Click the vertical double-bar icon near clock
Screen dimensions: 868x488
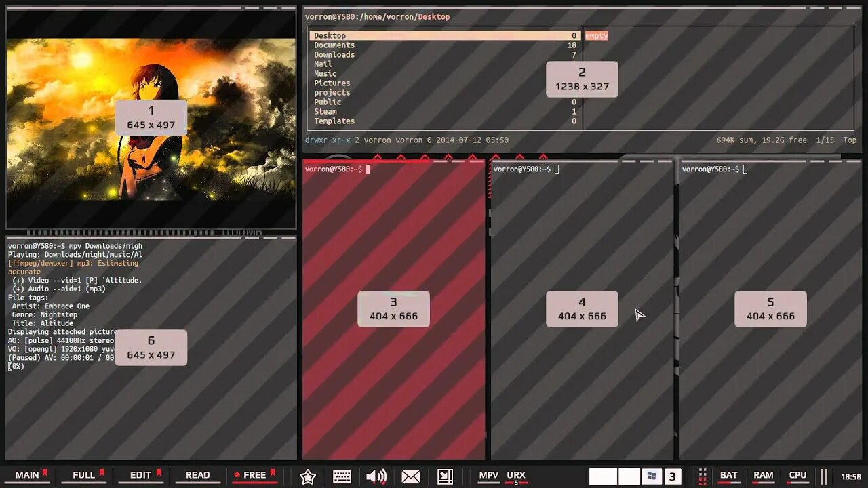(824, 476)
